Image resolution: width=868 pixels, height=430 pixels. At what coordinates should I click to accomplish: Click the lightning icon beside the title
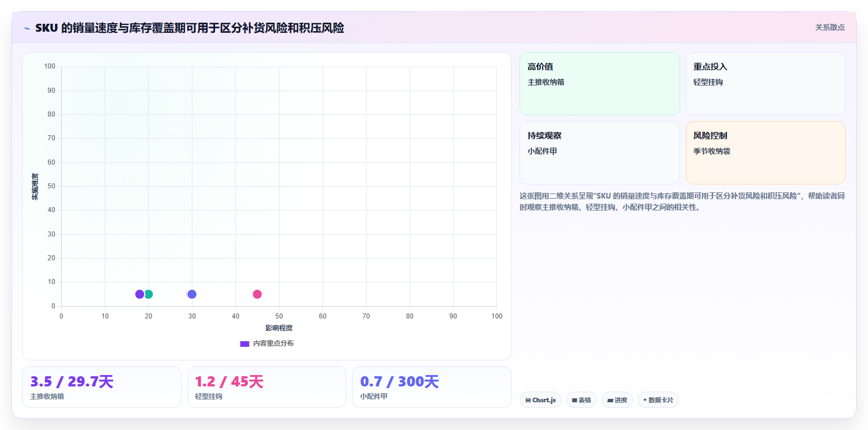pos(27,28)
